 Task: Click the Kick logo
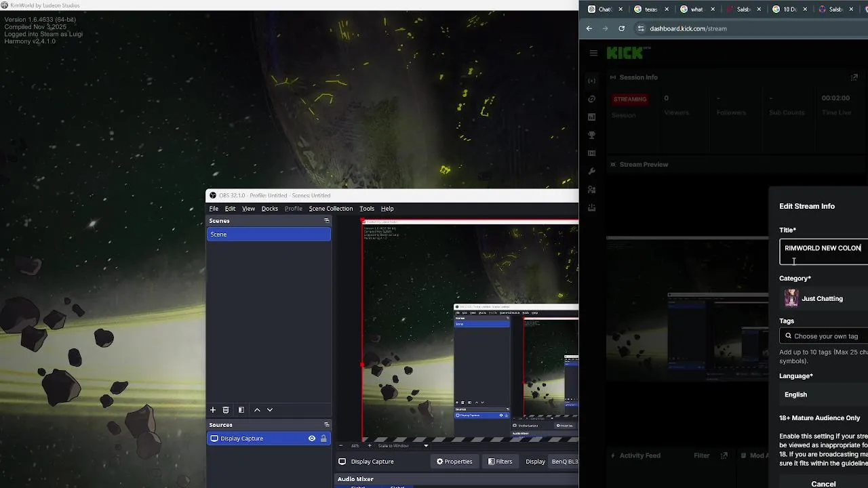tap(628, 53)
